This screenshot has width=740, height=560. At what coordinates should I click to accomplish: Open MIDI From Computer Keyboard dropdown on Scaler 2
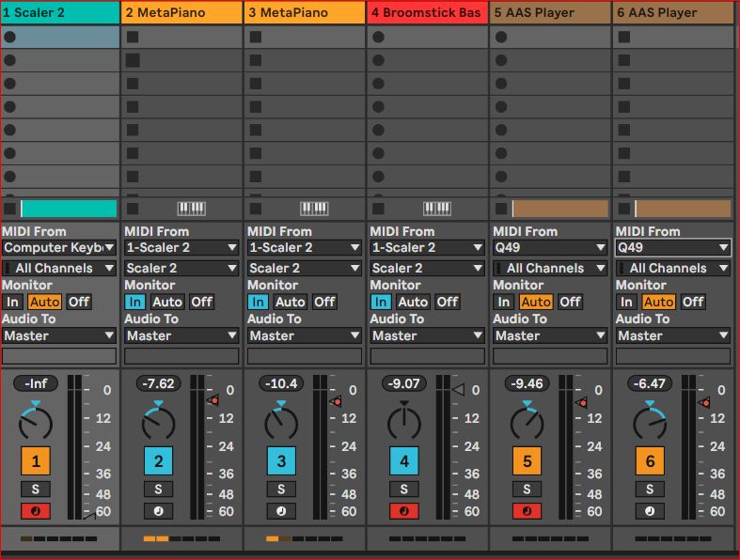pos(59,248)
